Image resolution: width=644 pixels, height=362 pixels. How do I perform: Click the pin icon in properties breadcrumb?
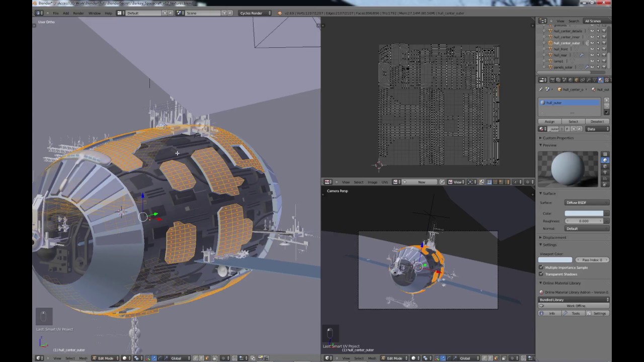(541, 89)
